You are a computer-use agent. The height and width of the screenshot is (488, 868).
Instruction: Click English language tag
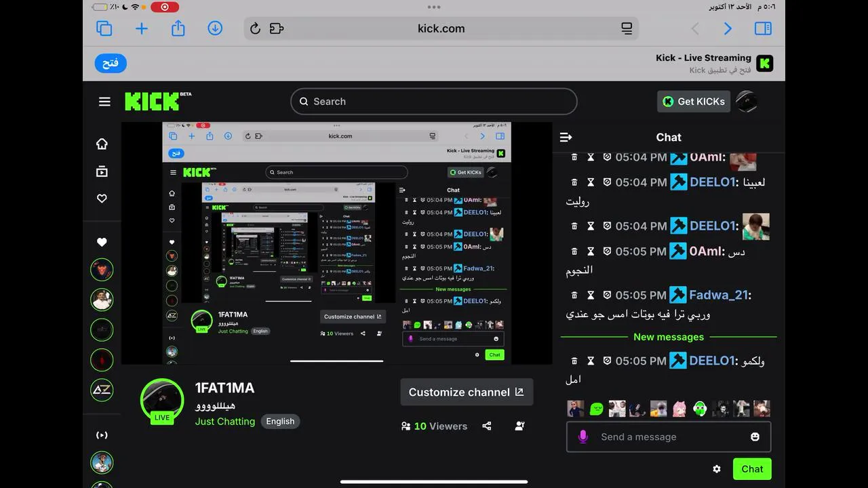click(x=280, y=422)
